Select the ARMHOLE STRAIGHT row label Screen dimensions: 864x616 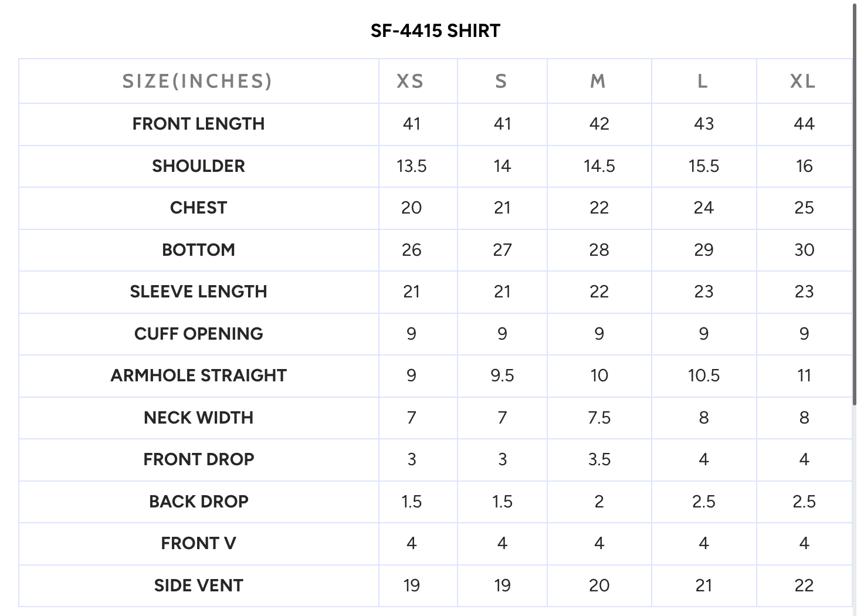(198, 375)
